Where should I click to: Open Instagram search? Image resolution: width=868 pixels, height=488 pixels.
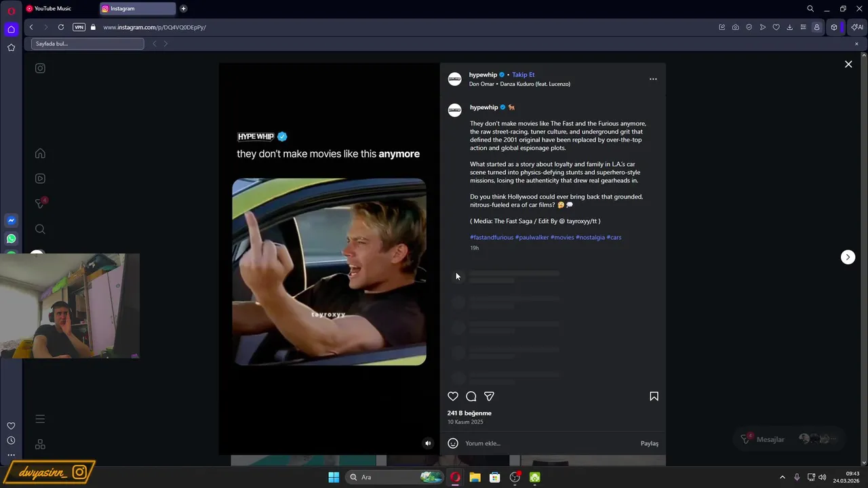coord(40,229)
